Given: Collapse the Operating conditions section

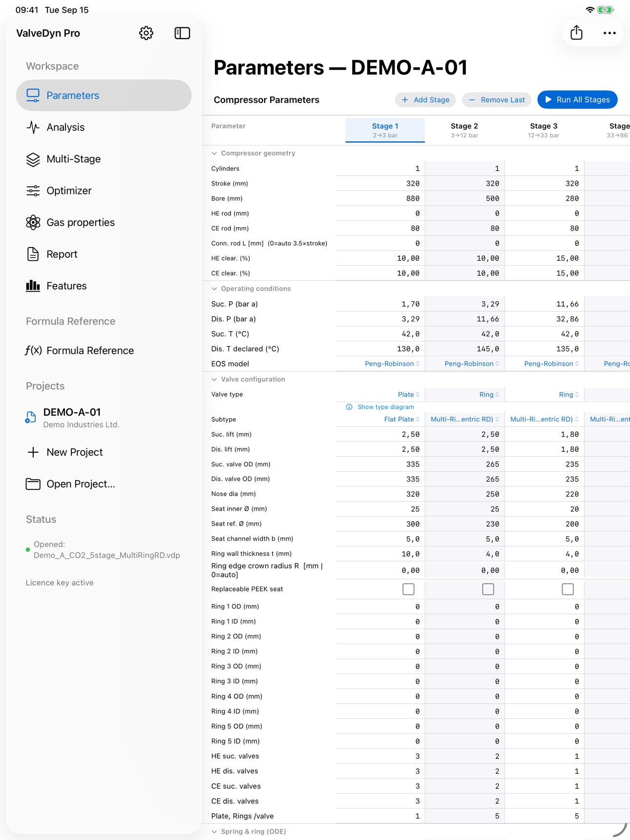Looking at the screenshot, I should click(214, 289).
